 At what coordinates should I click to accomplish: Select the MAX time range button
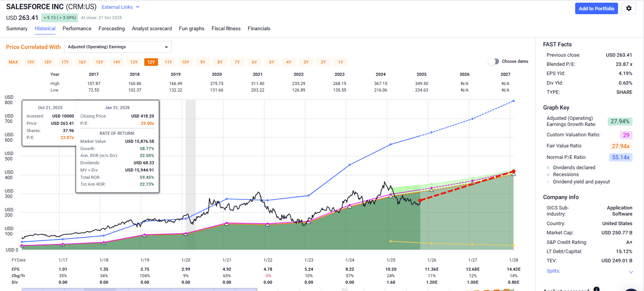(x=13, y=62)
